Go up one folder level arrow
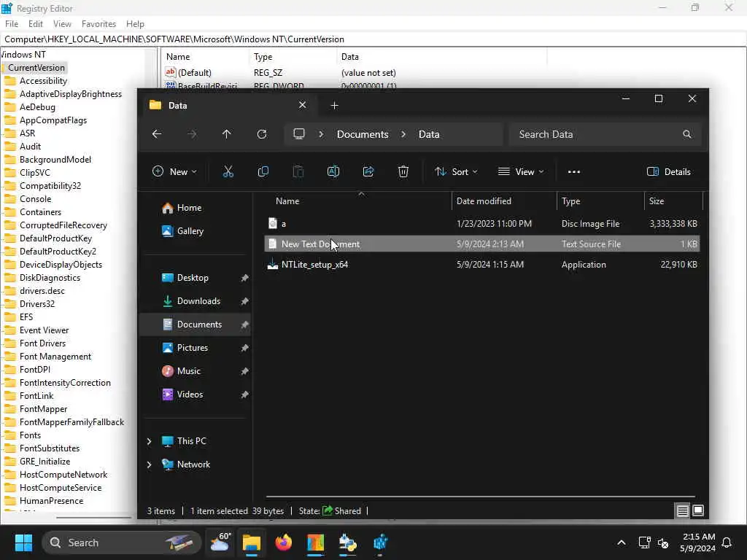 (226, 134)
